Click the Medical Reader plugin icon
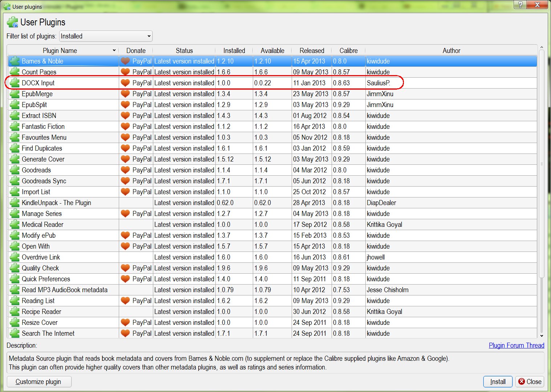The image size is (551, 392). 15,224
